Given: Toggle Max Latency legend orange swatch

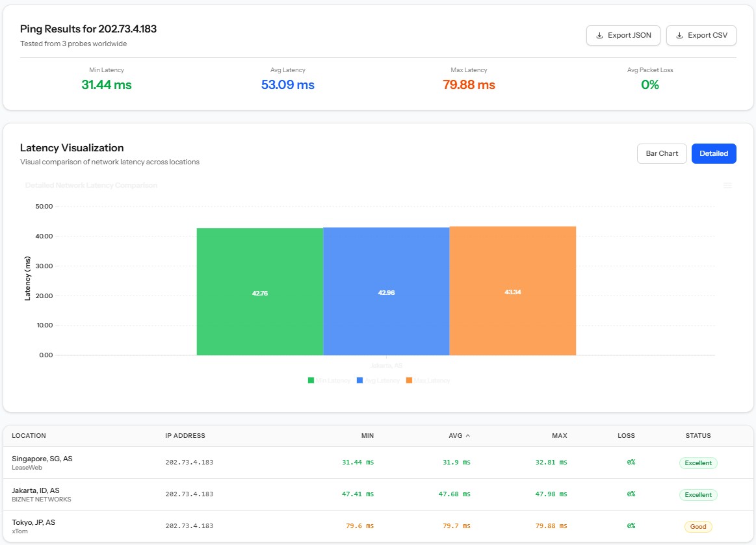Looking at the screenshot, I should click(409, 381).
